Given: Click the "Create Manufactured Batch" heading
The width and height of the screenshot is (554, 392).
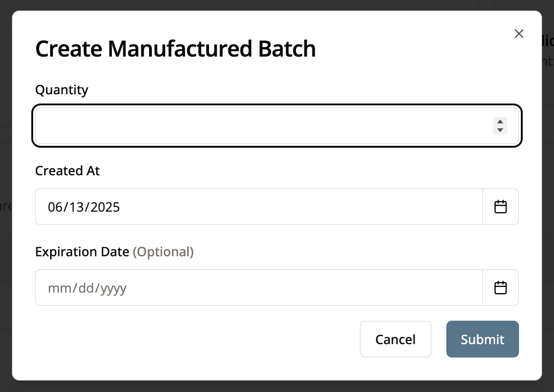Looking at the screenshot, I should click(x=175, y=49).
